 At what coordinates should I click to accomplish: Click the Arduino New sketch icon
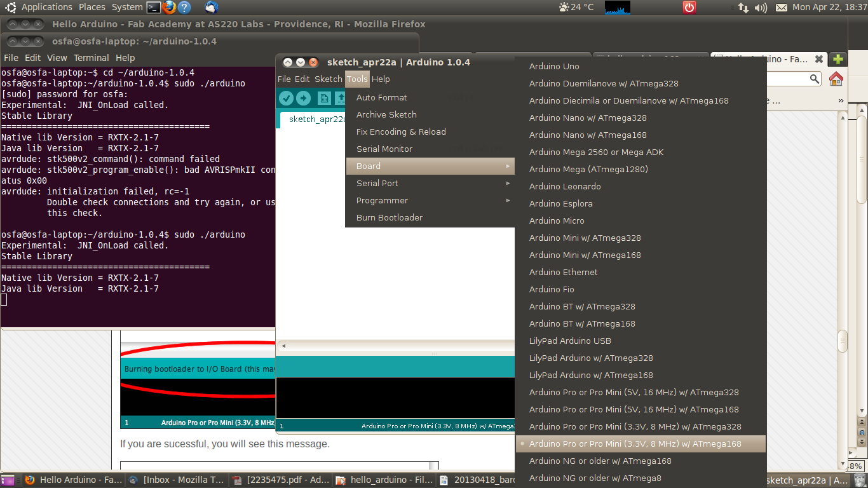click(x=324, y=98)
